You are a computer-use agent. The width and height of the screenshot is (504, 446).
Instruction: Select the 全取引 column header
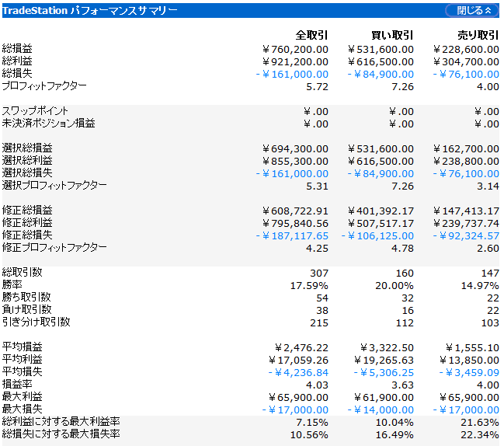pyautogui.click(x=311, y=35)
